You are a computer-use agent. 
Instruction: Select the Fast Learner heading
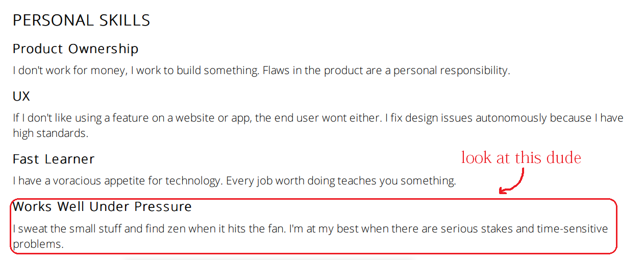point(54,159)
